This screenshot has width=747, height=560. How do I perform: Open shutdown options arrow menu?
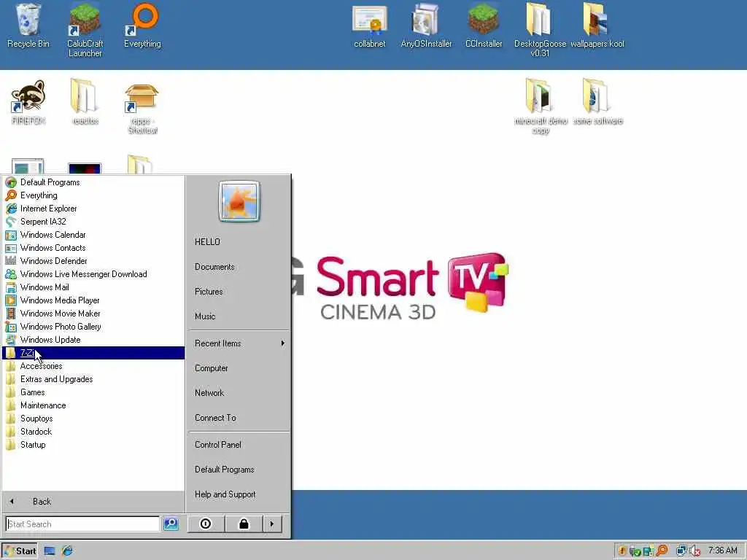272,524
